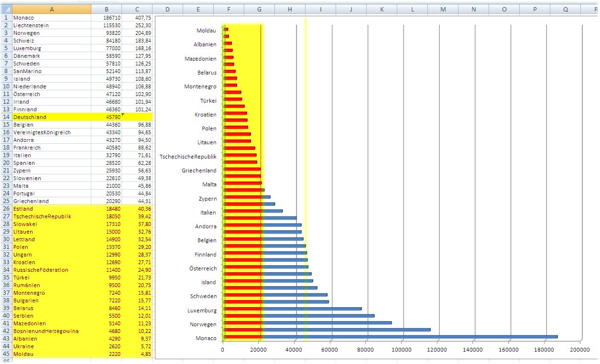Click the 40000 value on the chart axis
The height and width of the screenshot is (364, 600).
(295, 350)
